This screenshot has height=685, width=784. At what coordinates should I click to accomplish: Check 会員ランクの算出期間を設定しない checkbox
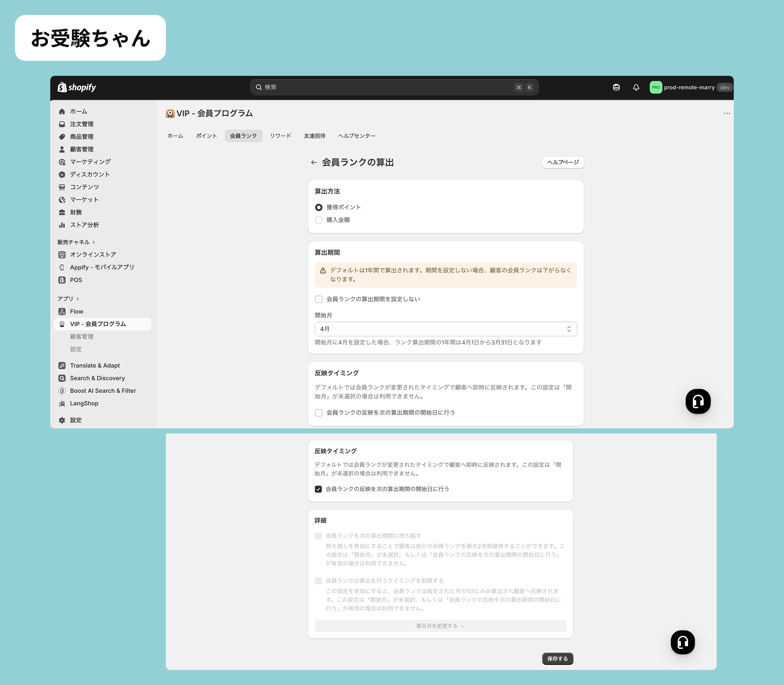(319, 299)
